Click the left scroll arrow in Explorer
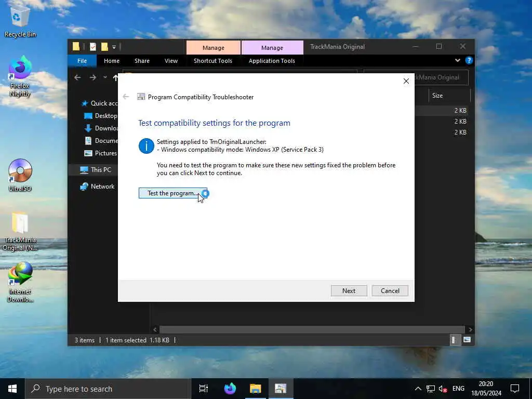 pyautogui.click(x=155, y=329)
